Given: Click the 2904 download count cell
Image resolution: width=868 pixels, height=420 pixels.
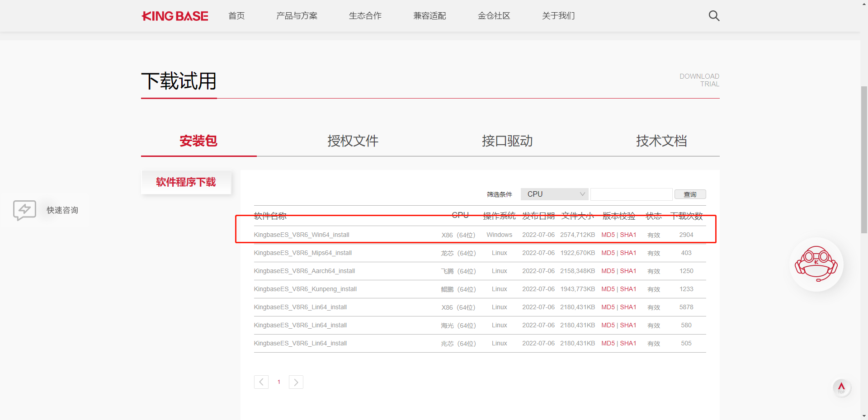Looking at the screenshot, I should tap(686, 235).
